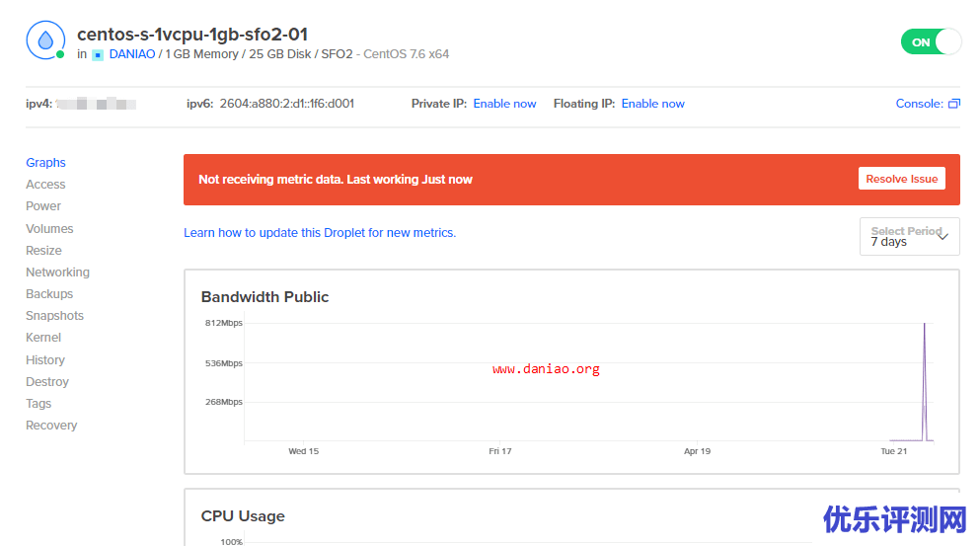
Task: Open the Volumes section
Action: click(49, 229)
